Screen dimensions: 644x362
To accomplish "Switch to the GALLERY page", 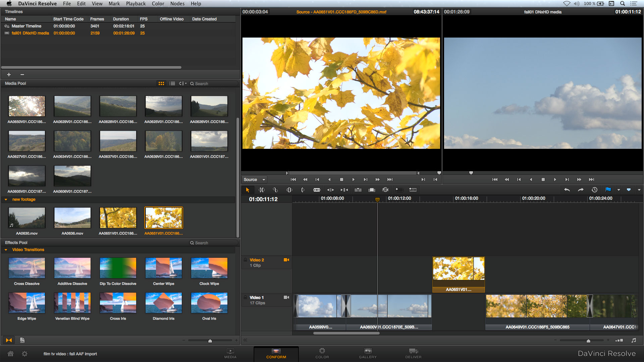I will click(368, 354).
